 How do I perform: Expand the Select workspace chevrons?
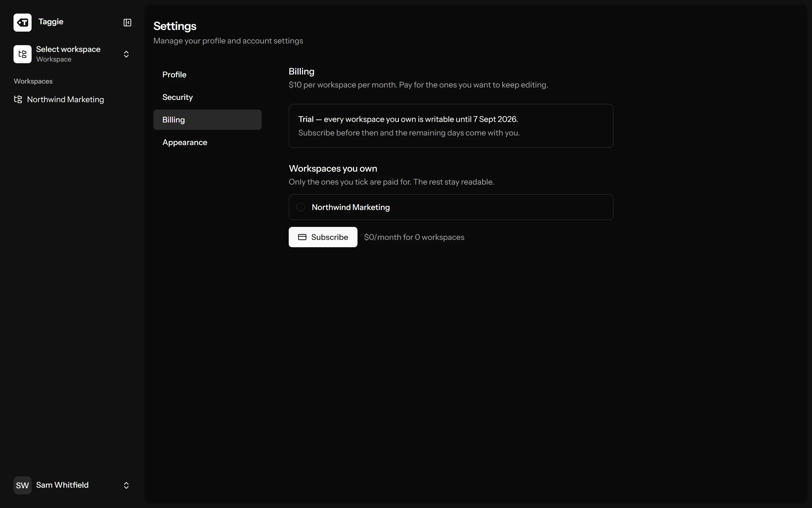click(126, 54)
